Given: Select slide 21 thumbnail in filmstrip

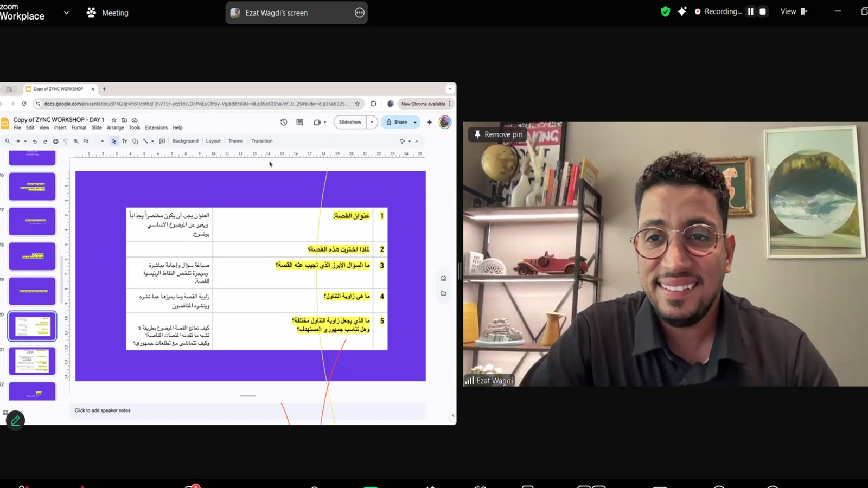Looking at the screenshot, I should (32, 361).
